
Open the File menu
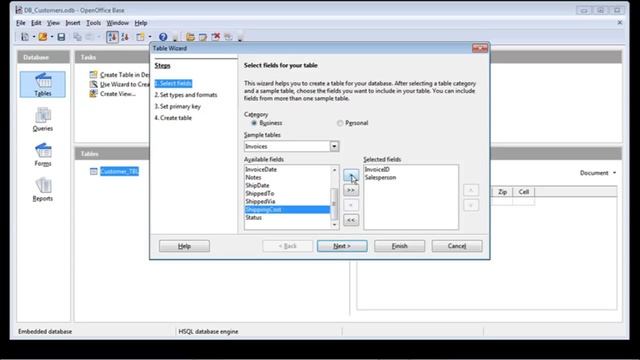point(20,23)
